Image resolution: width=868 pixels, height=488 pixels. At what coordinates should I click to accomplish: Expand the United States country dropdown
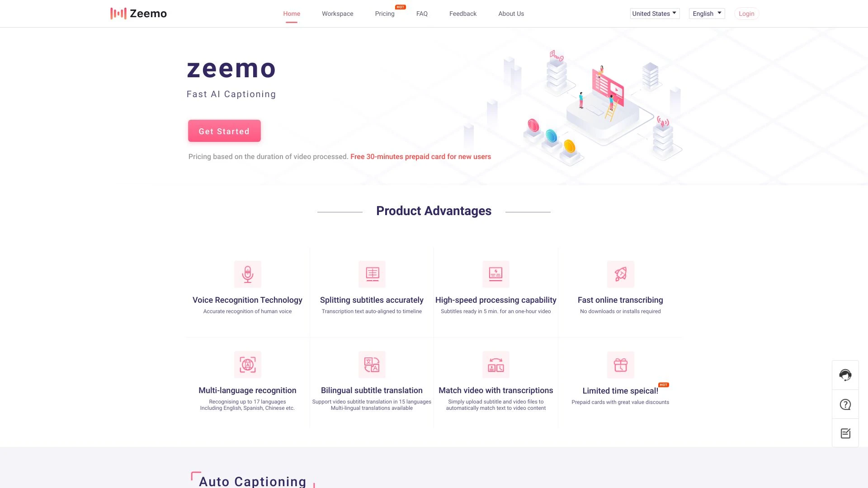tap(655, 13)
